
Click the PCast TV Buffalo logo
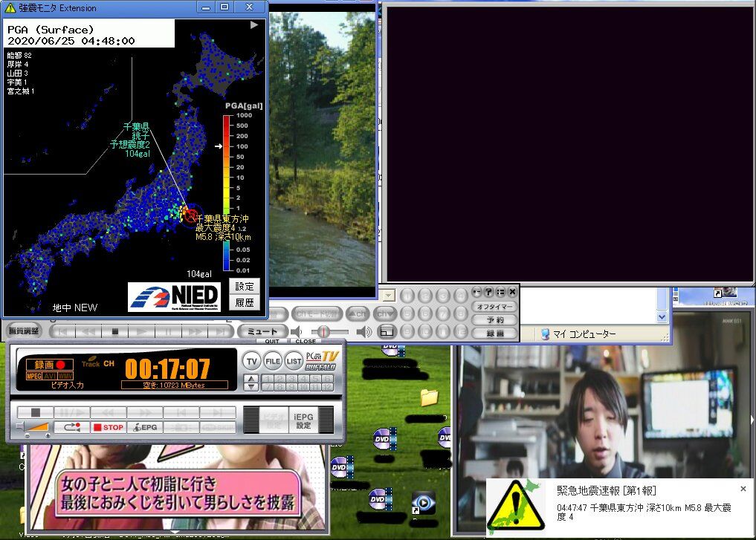(x=323, y=361)
